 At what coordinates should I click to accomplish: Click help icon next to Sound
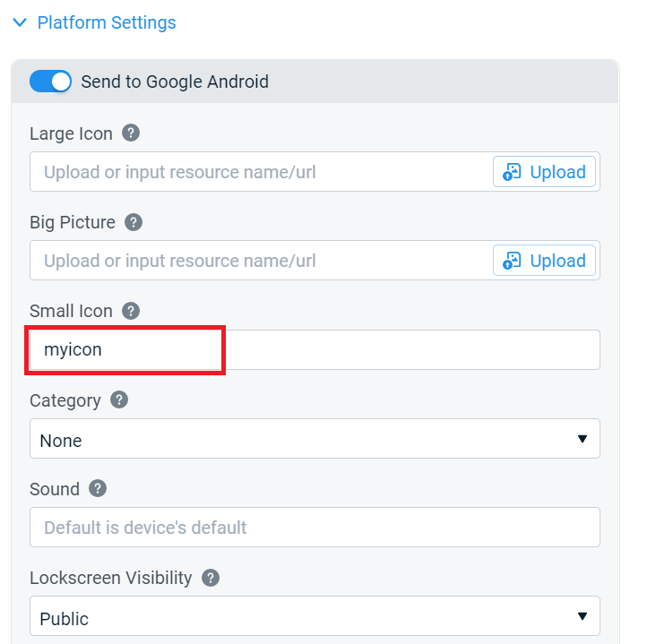(x=98, y=488)
